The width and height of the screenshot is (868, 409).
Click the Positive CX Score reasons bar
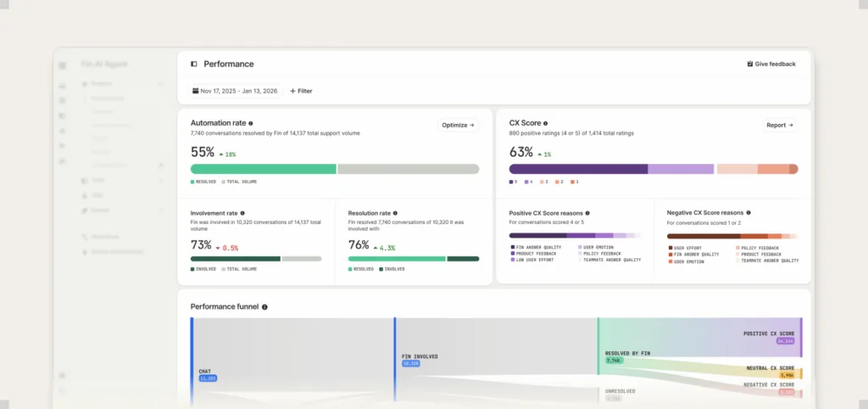[575, 236]
